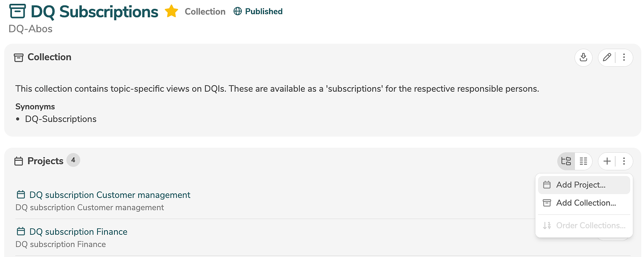This screenshot has width=644, height=257.
Task: Open the Collection panel three-dot menu
Action: [624, 58]
